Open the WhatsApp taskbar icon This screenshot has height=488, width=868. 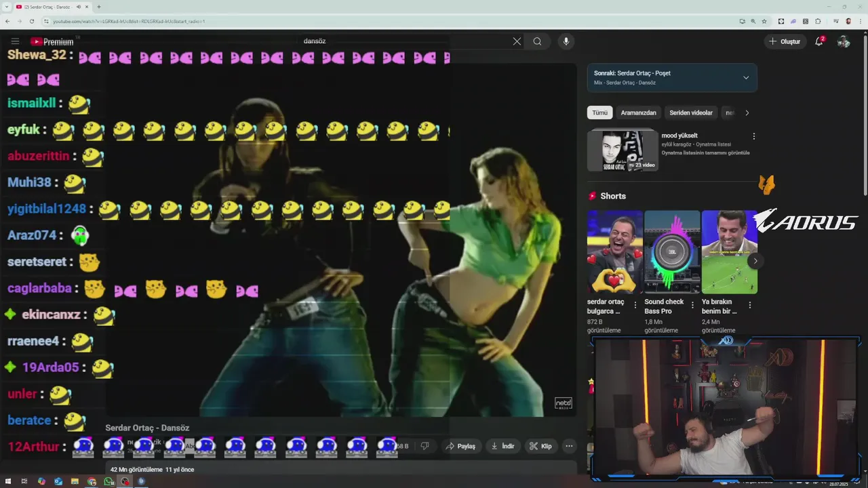click(x=108, y=481)
